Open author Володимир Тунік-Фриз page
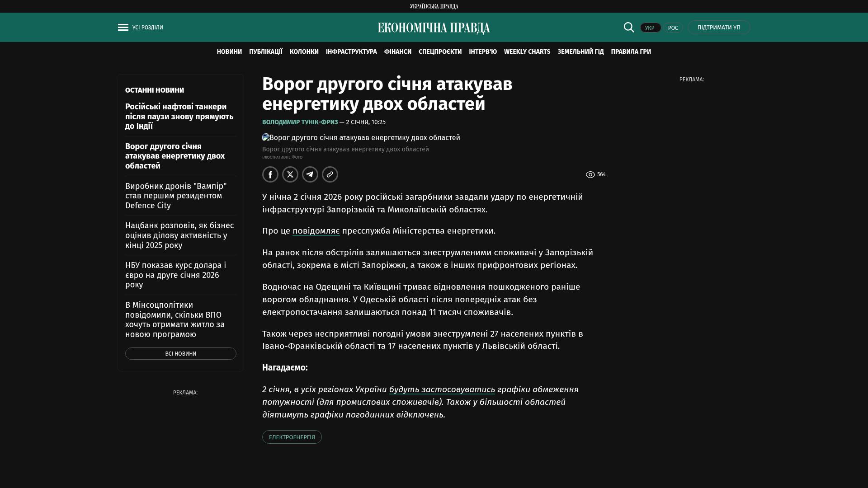 point(300,122)
